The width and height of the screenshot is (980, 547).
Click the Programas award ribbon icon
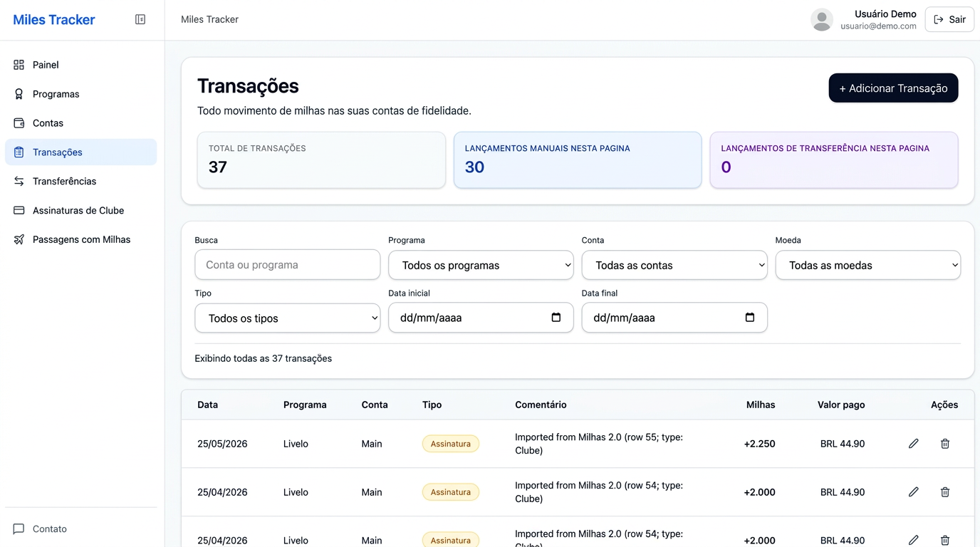(19, 94)
